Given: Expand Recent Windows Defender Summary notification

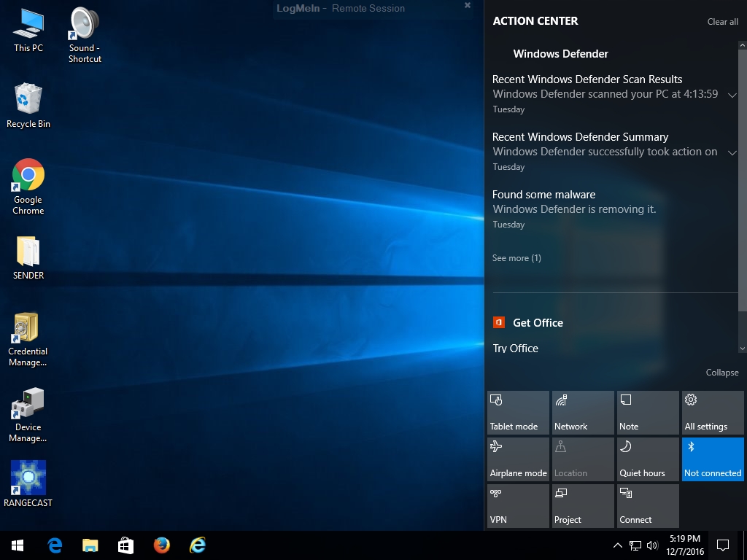Looking at the screenshot, I should [732, 152].
